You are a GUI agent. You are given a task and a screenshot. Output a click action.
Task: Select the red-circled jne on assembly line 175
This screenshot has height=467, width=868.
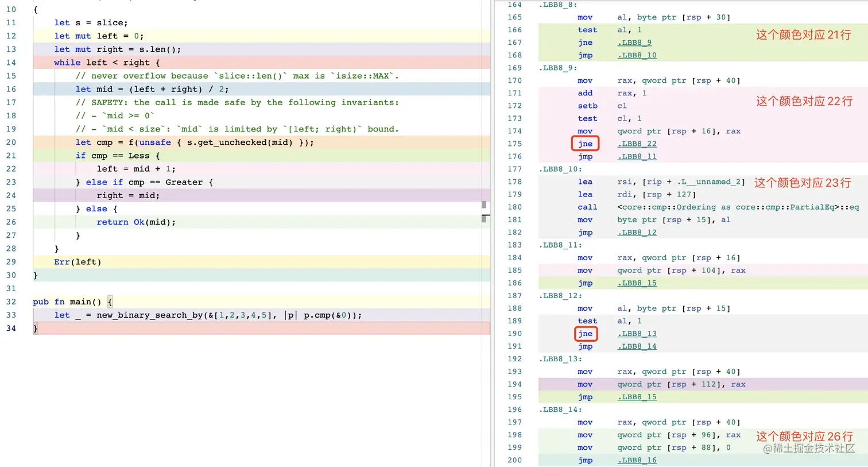point(585,144)
